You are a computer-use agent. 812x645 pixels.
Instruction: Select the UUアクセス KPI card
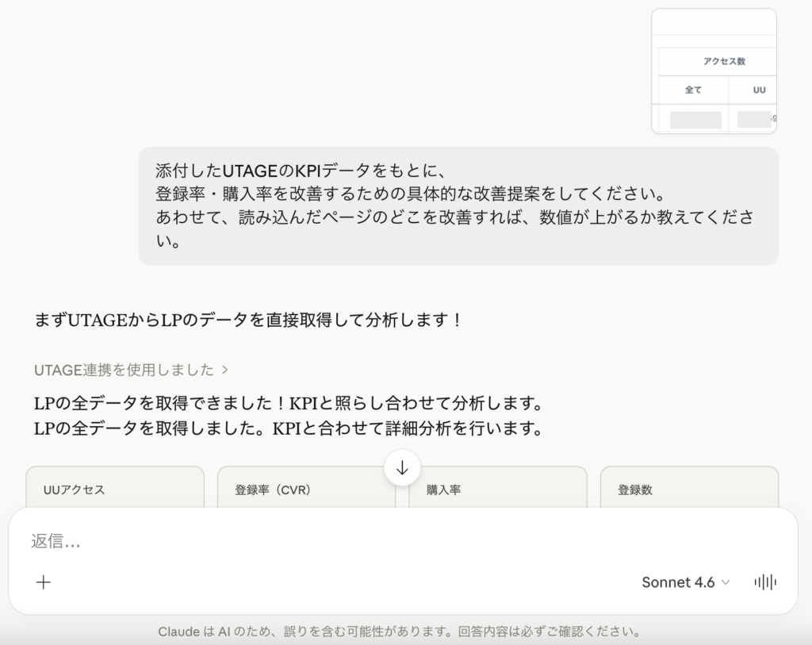[114, 490]
